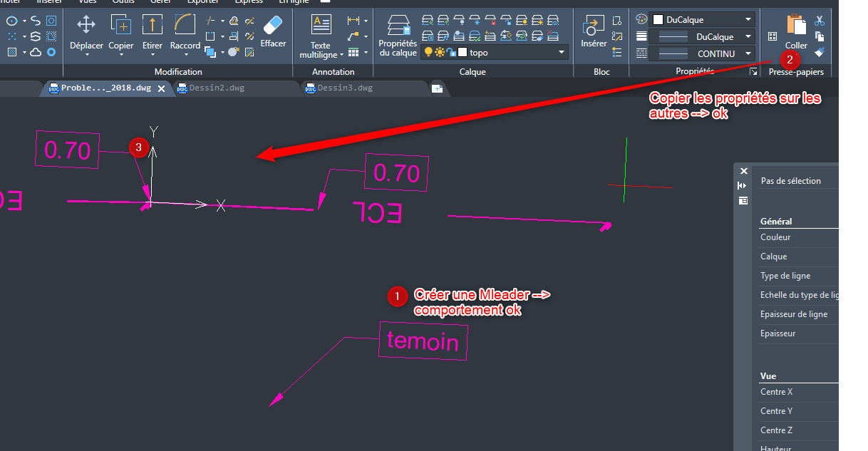Select the donut ring tool
The image size is (868, 451).
51,52
